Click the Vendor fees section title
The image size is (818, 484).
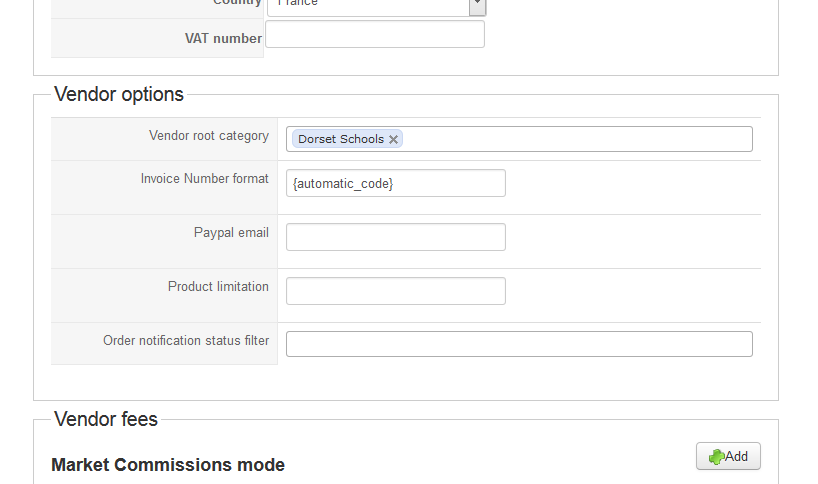point(106,420)
